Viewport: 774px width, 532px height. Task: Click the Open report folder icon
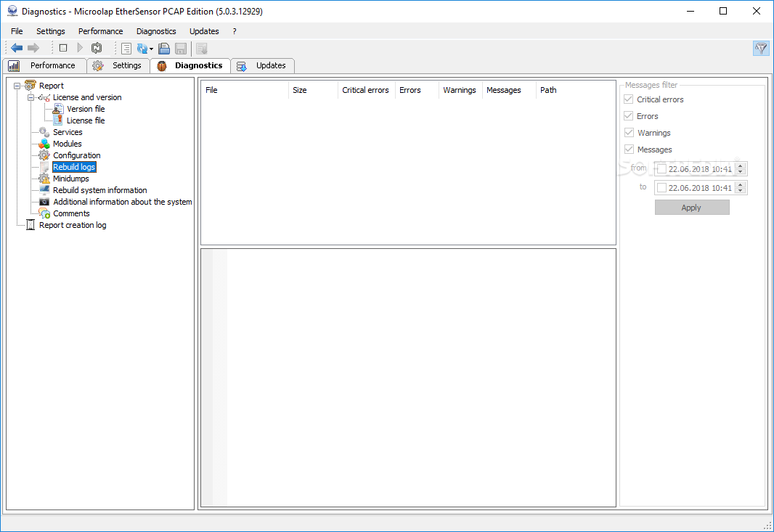[164, 49]
